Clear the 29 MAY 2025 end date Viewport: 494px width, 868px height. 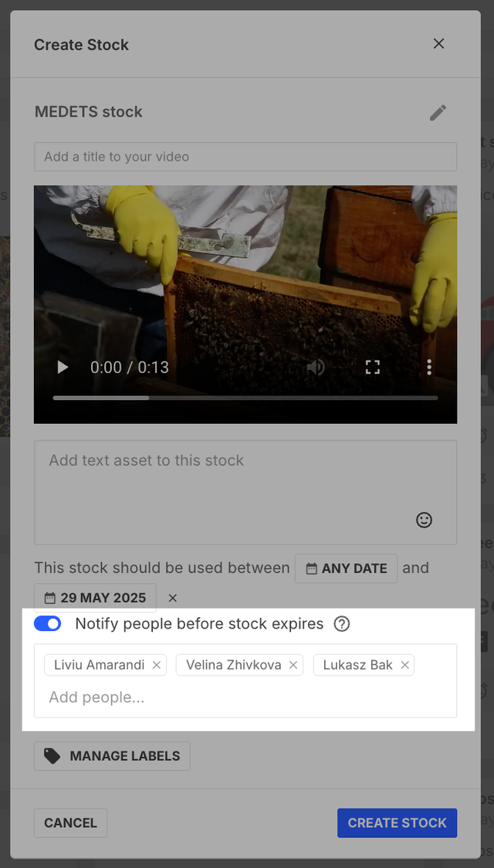tap(173, 598)
